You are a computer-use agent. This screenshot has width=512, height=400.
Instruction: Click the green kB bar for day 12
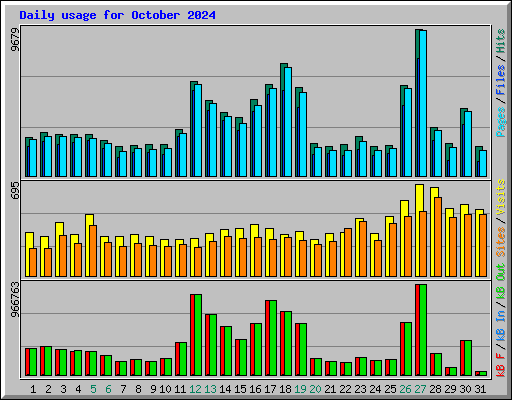(198, 335)
